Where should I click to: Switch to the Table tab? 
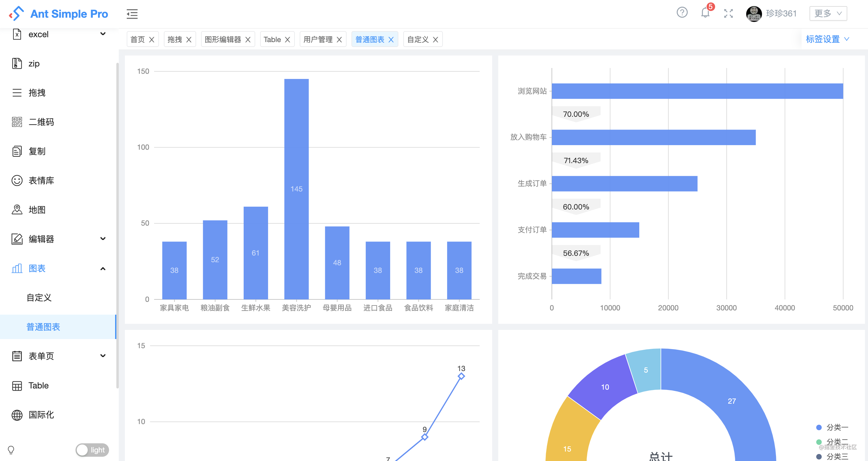tap(272, 39)
